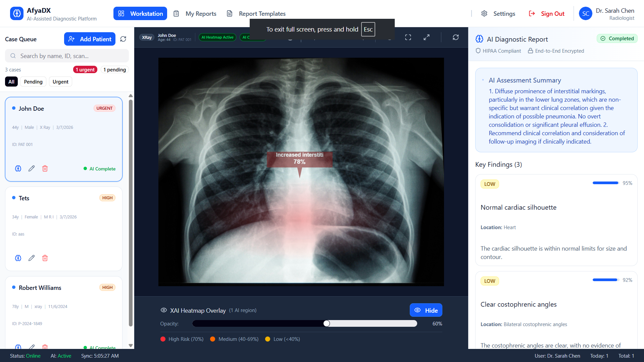Click the Add Patient button
644x362 pixels.
[90, 39]
